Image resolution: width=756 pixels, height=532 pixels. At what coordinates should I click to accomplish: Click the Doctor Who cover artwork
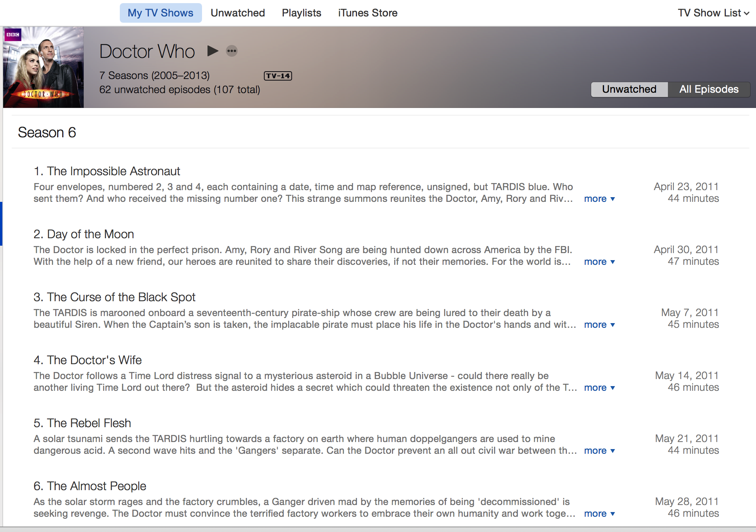point(43,67)
